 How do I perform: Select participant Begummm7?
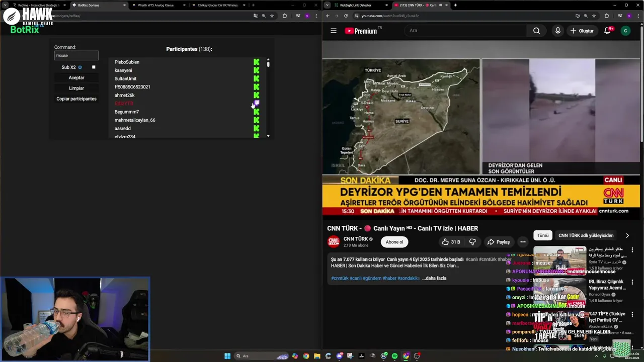pos(127,112)
